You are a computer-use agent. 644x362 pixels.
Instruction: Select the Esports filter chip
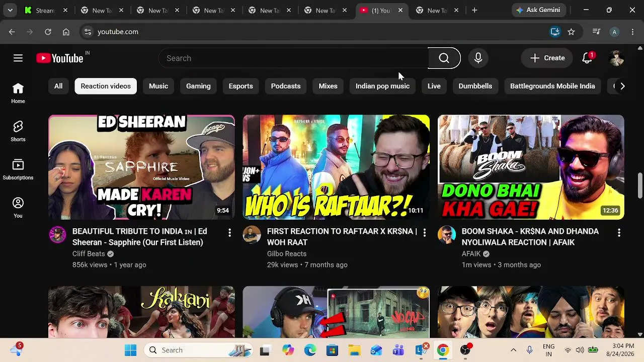pos(241,86)
